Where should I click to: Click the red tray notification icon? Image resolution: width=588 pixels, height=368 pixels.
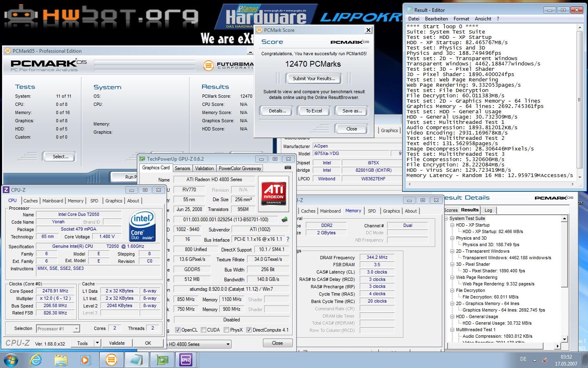pos(545,360)
